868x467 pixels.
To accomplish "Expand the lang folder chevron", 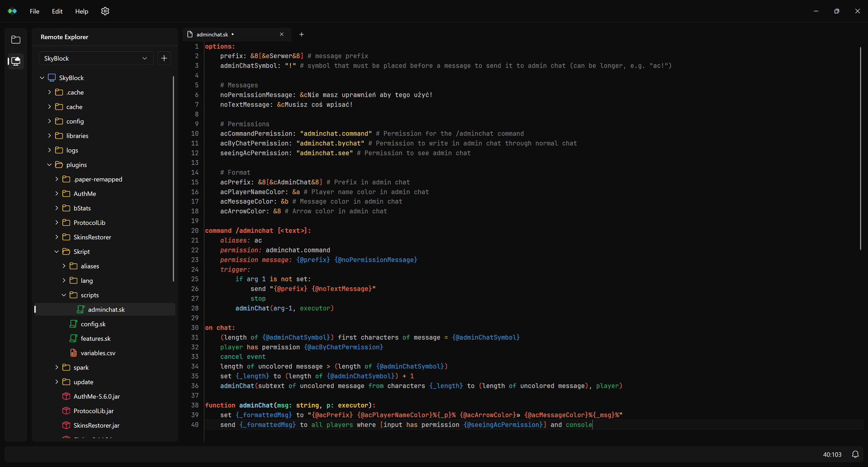I will pos(64,281).
